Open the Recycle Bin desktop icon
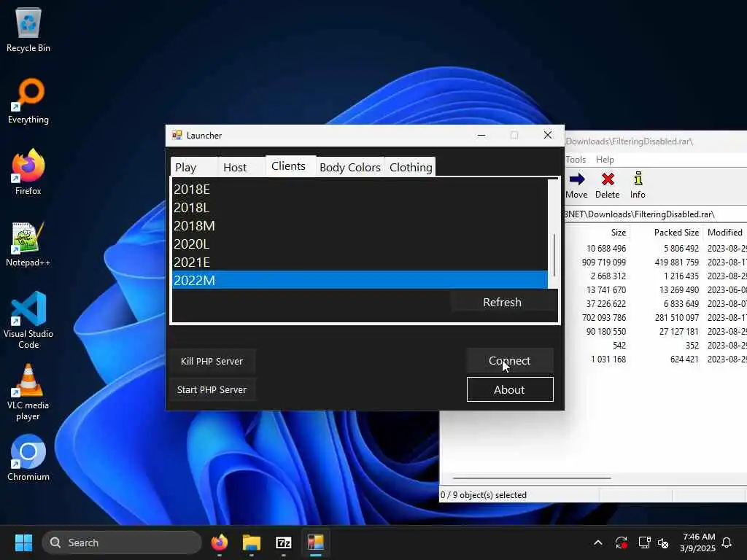 (28, 30)
